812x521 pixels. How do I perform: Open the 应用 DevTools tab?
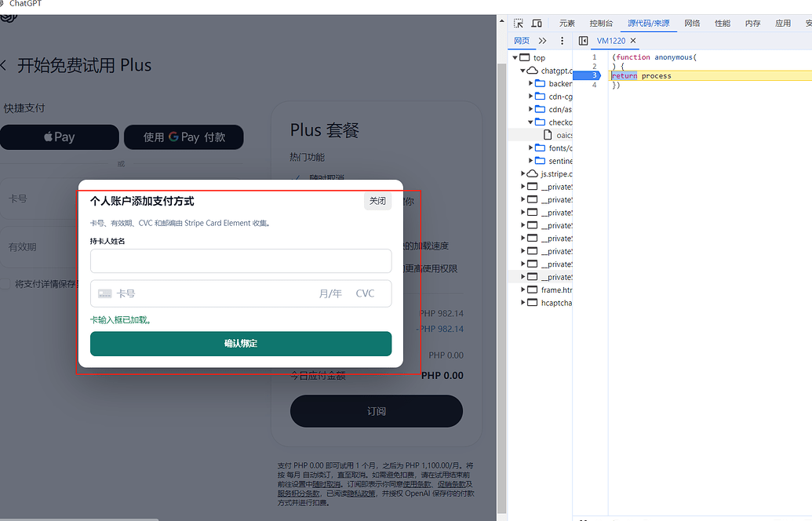pyautogui.click(x=783, y=24)
